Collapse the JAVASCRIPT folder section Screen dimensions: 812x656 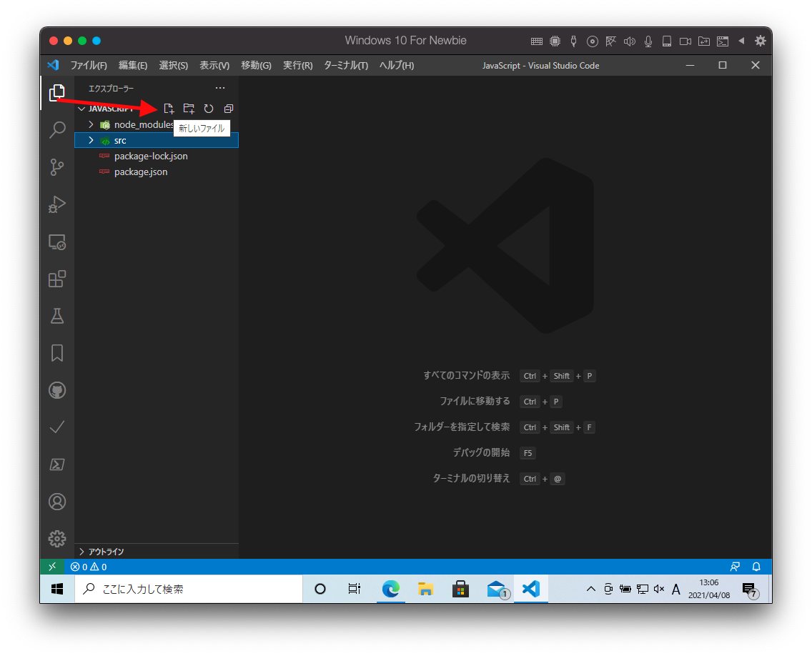pos(81,109)
